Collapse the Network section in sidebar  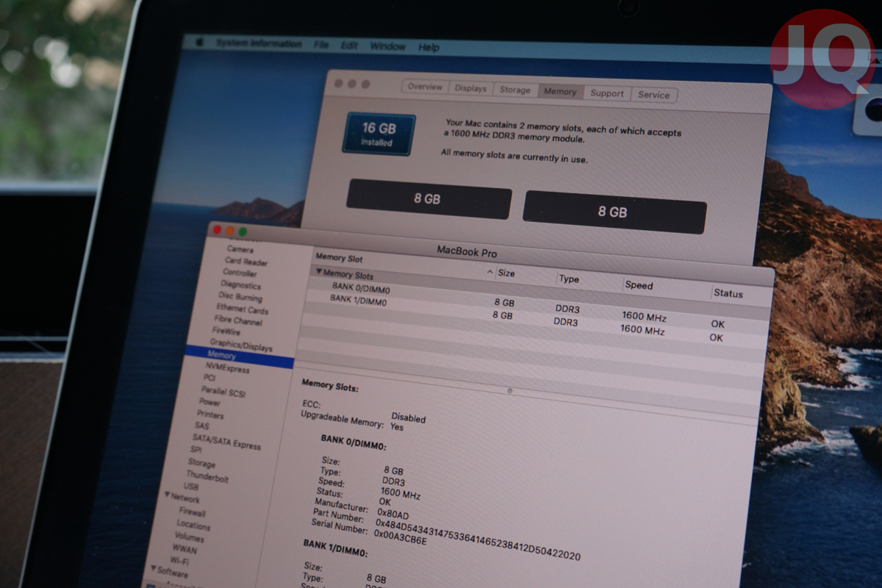[168, 495]
